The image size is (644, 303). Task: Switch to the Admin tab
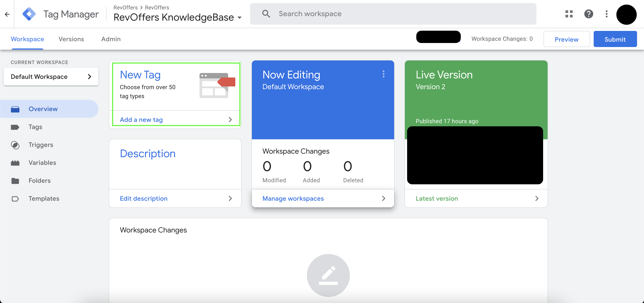tap(111, 39)
